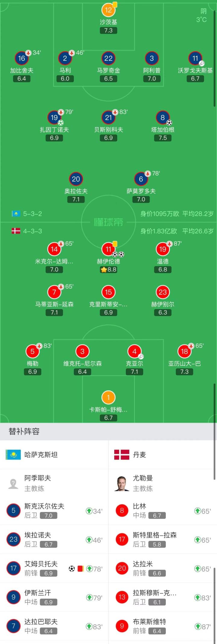This screenshot has width=217, height=644.
Task: Click Kazakhstan flag beside 5-3-2 formation
Action: coord(16,214)
